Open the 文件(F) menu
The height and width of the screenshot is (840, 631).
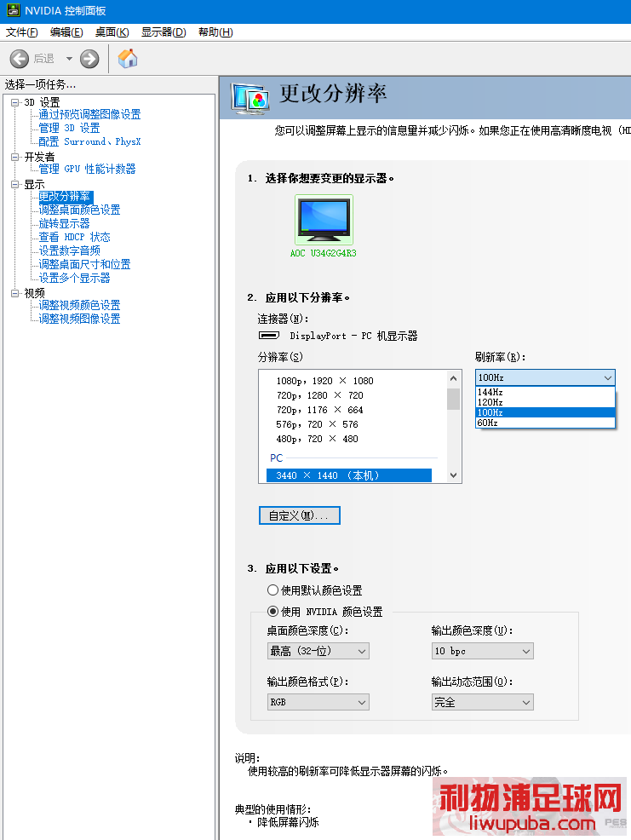tap(22, 32)
